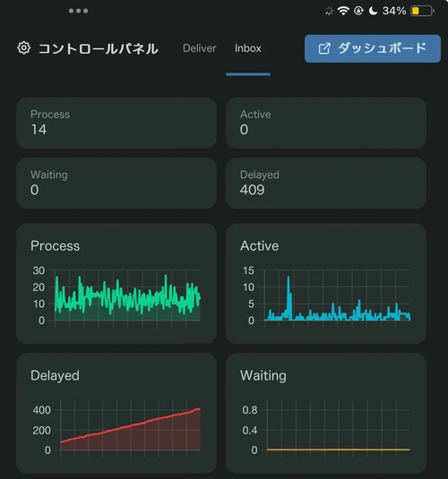Tap the Wi-Fi icon in the status bar
The image size is (448, 479).
343,11
